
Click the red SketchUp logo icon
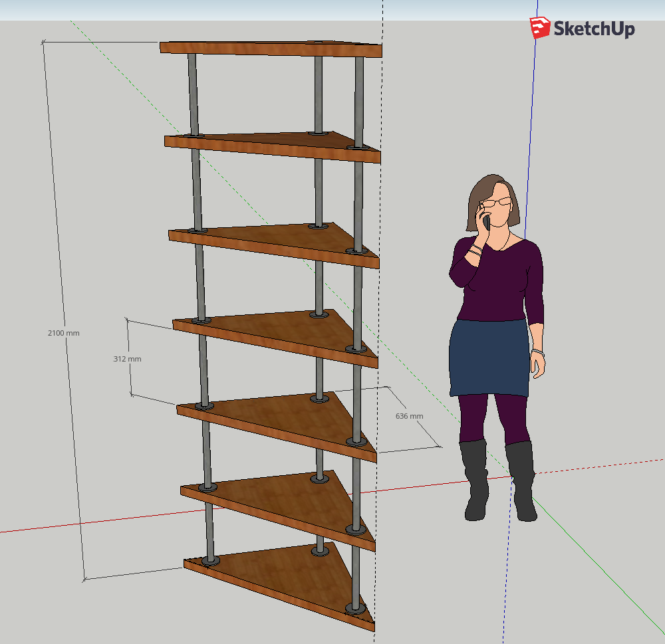click(540, 28)
